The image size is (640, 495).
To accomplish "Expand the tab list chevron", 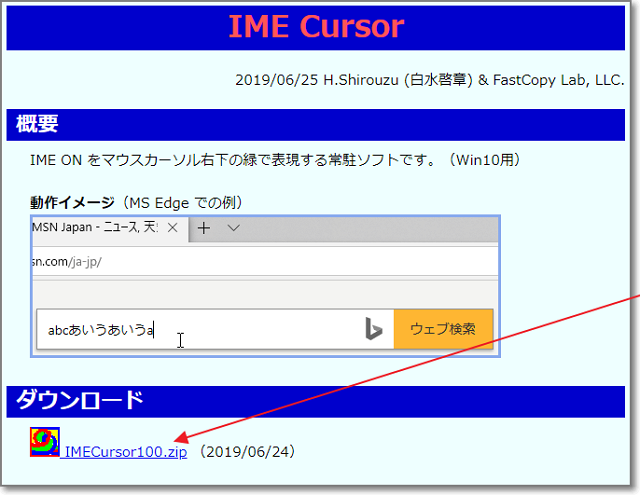I will point(234,228).
